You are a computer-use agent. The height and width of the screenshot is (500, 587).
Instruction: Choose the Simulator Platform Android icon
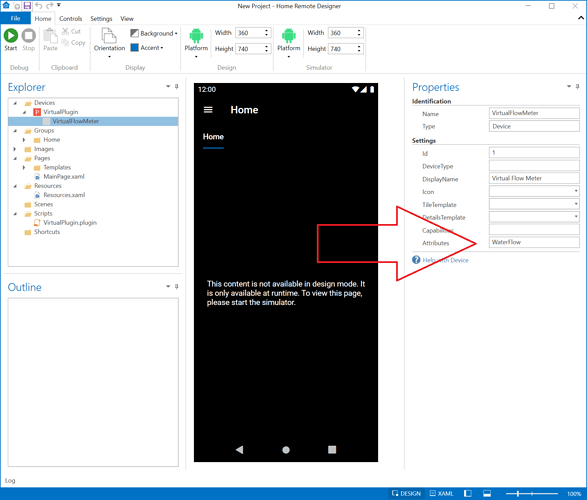coord(289,43)
